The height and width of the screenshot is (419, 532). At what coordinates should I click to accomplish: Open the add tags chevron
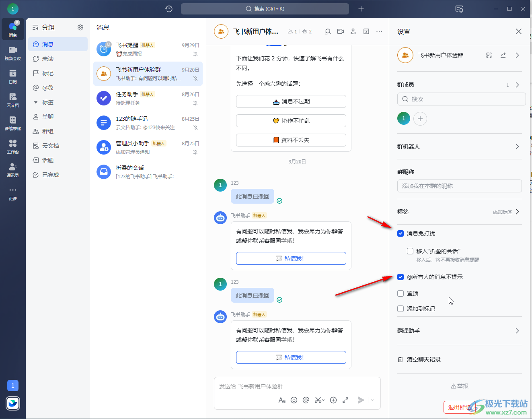click(517, 212)
